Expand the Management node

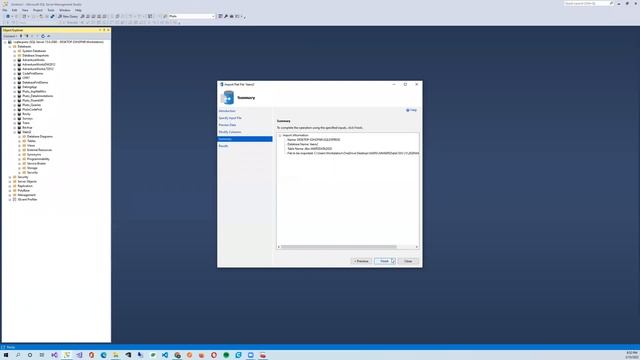10,195
